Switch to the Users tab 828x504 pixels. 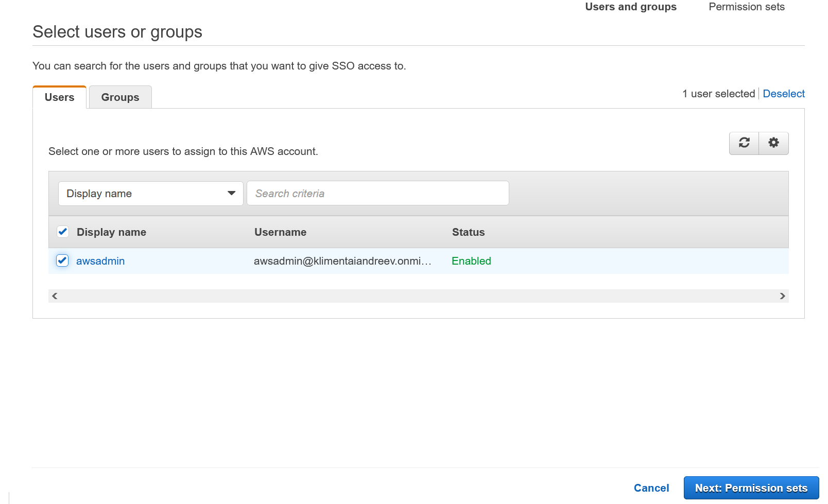click(59, 97)
